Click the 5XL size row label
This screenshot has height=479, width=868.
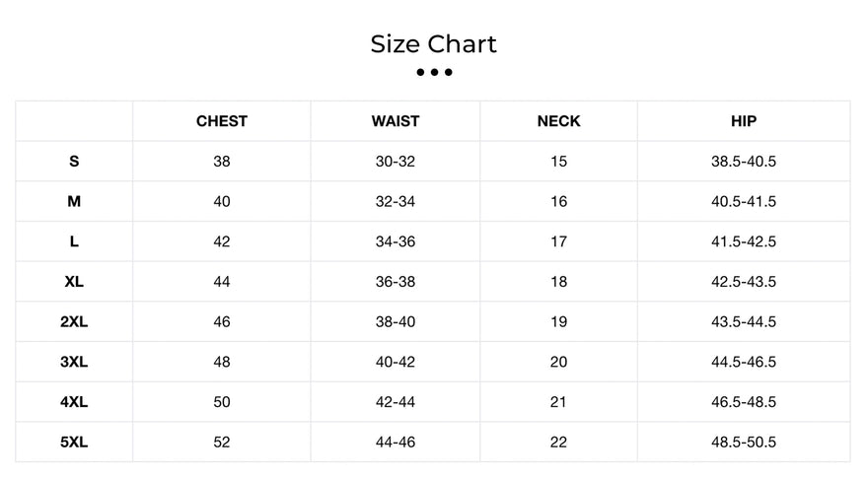click(74, 442)
